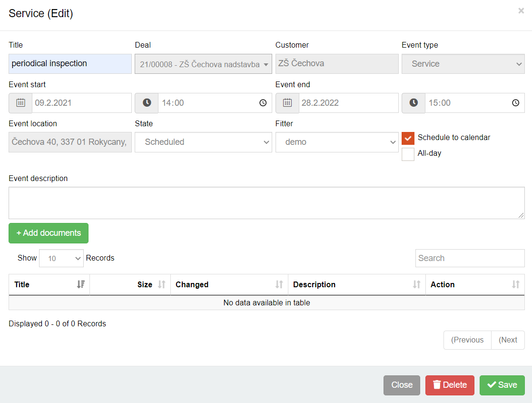This screenshot has width=532, height=403.
Task: Close the Service (Edit) dialog with X
Action: pos(521,11)
